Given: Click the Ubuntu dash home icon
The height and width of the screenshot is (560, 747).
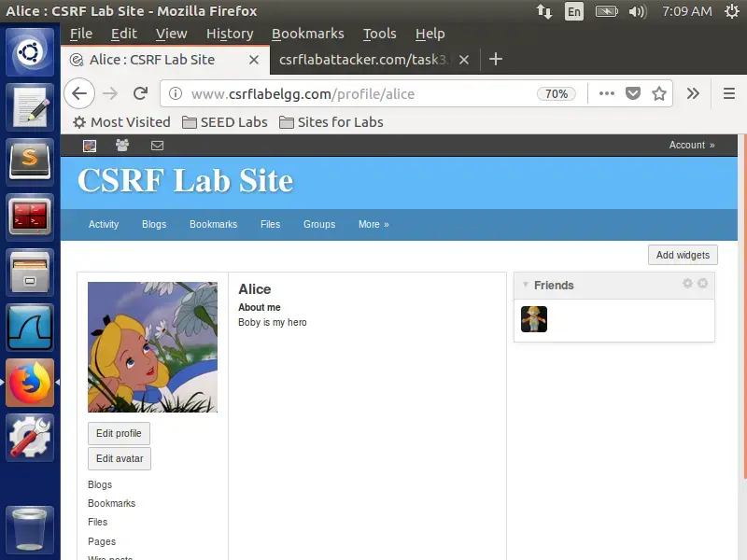Looking at the screenshot, I should 30,52.
